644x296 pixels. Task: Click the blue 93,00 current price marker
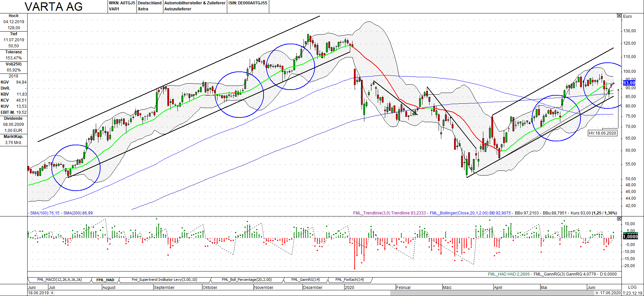pos(629,83)
